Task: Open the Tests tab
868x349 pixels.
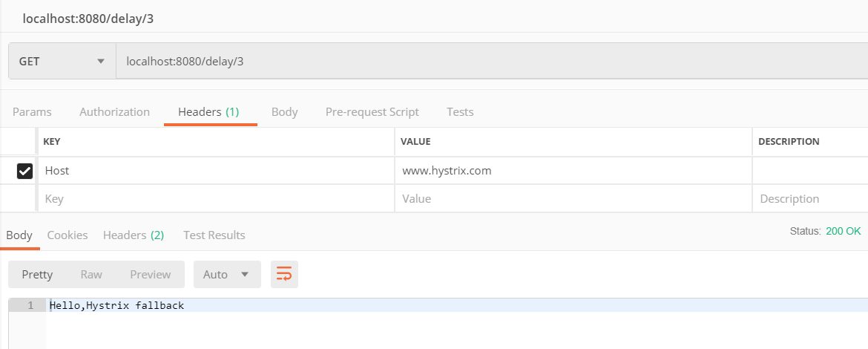Action: coord(460,112)
